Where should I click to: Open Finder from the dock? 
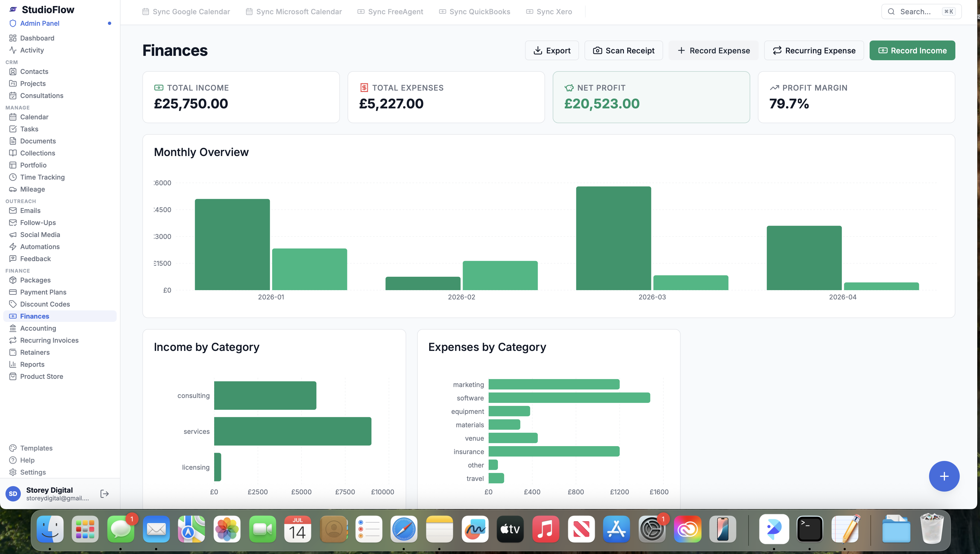pos(50,529)
